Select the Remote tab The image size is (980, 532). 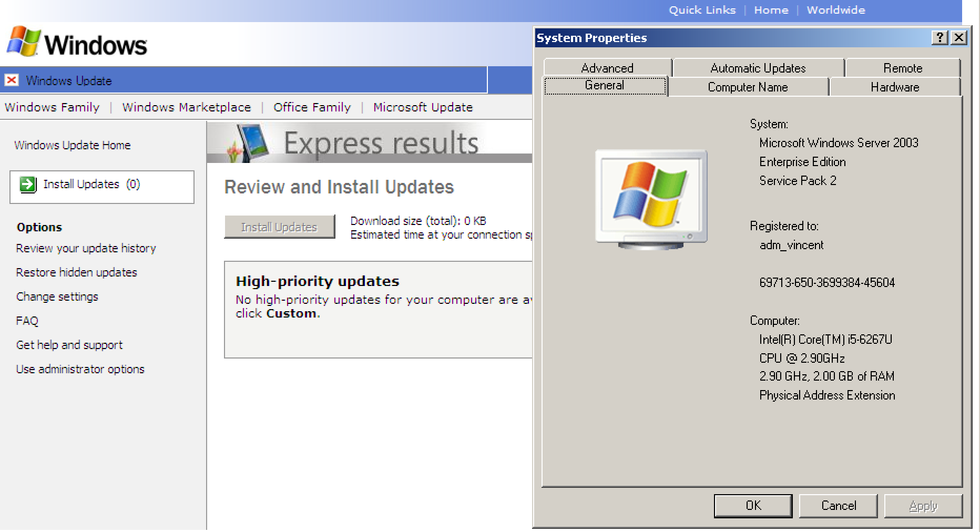903,68
